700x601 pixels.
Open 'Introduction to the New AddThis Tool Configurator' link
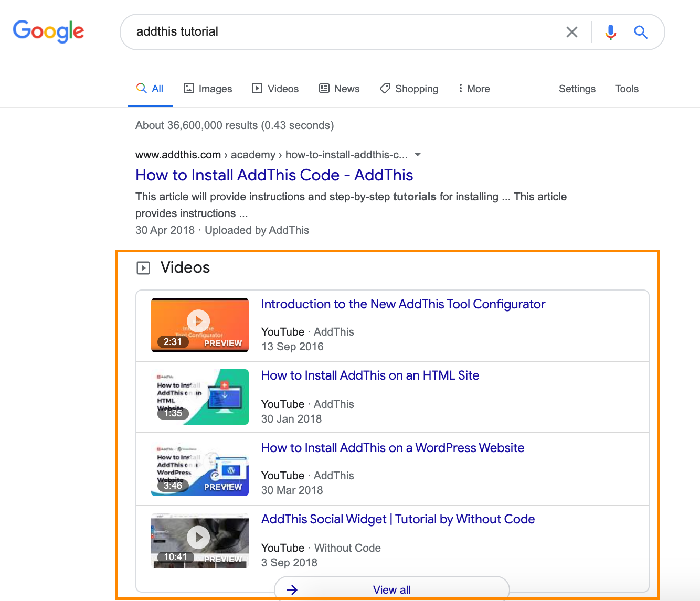coord(403,304)
